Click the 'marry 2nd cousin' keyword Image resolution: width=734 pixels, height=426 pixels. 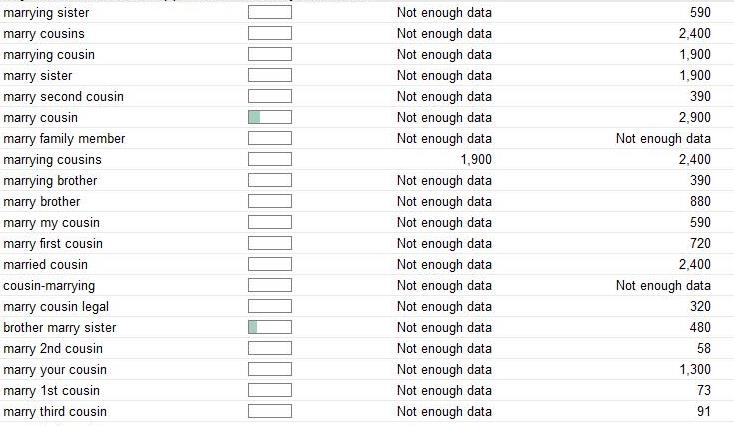[x=53, y=349]
